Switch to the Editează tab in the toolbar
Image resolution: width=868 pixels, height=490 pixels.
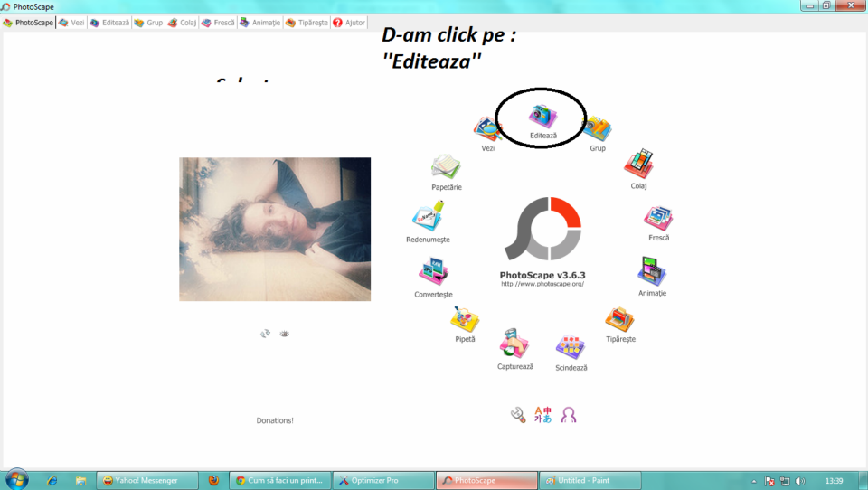(x=109, y=23)
